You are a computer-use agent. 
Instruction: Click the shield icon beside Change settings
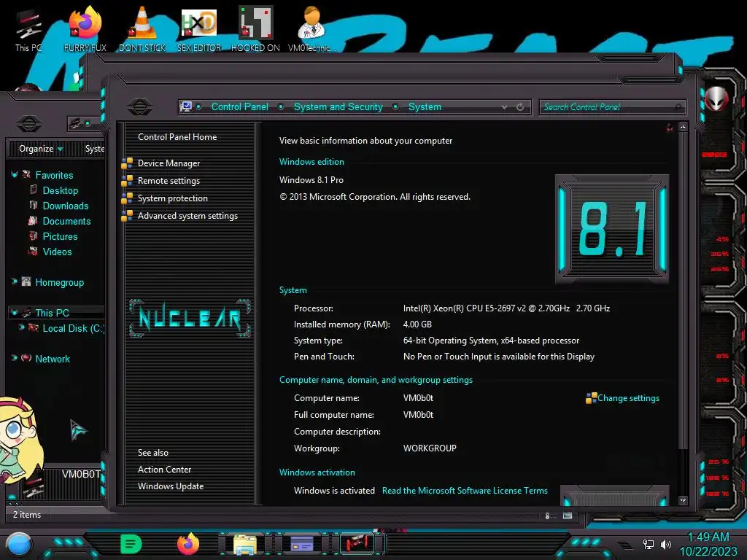coord(591,398)
